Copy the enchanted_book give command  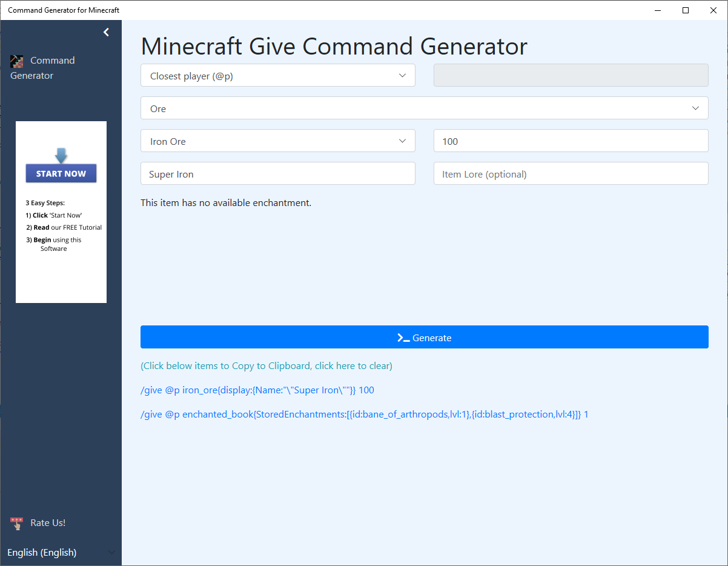point(365,415)
